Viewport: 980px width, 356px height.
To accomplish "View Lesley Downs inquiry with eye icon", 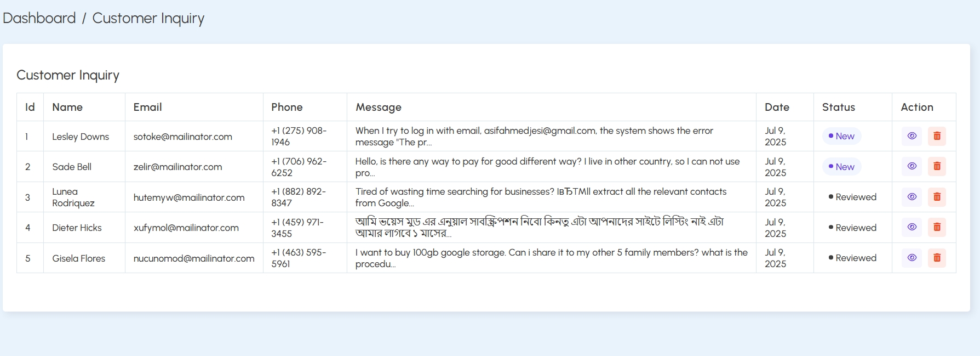I will coord(912,136).
